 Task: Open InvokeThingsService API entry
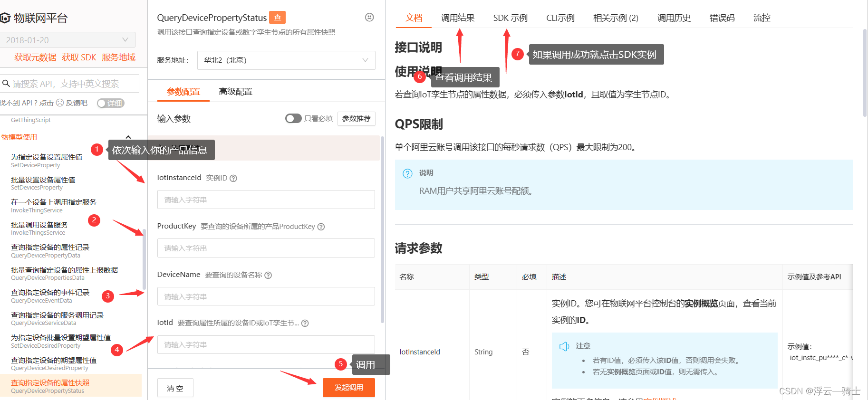(x=39, y=229)
